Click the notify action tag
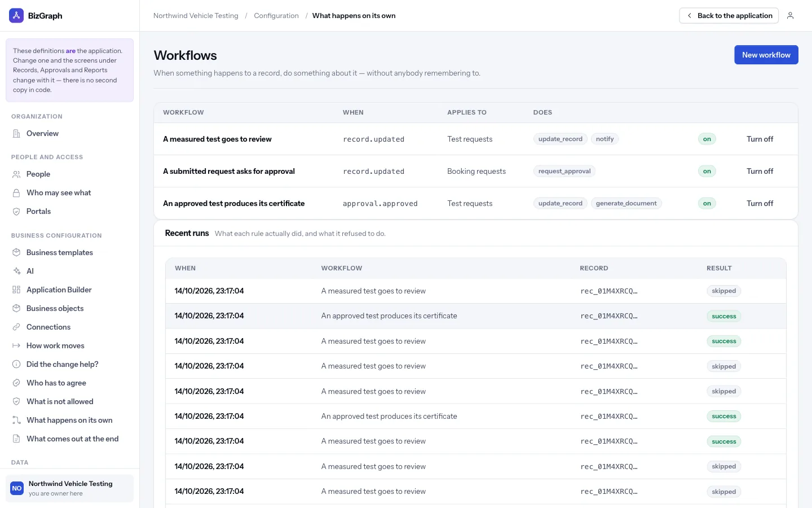The width and height of the screenshot is (812, 508). click(x=604, y=139)
